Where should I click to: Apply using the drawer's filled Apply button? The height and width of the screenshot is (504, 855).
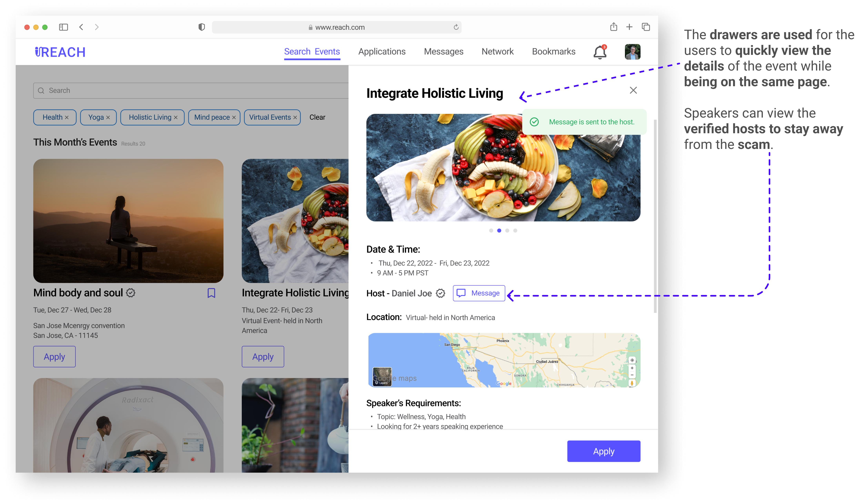[x=604, y=451]
